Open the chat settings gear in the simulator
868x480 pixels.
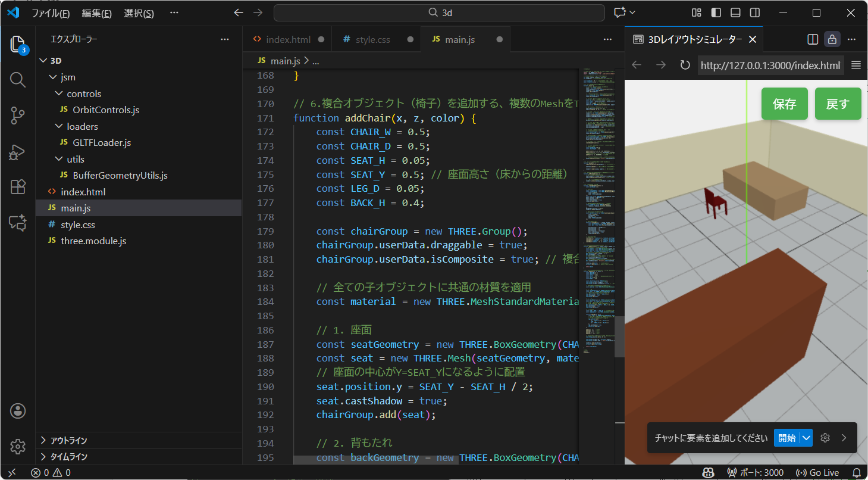825,438
